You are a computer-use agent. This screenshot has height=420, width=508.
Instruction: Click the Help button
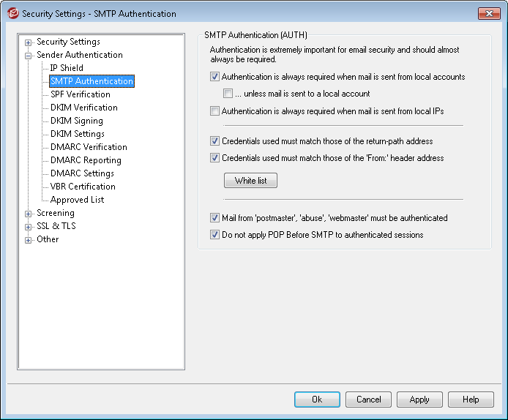click(471, 400)
